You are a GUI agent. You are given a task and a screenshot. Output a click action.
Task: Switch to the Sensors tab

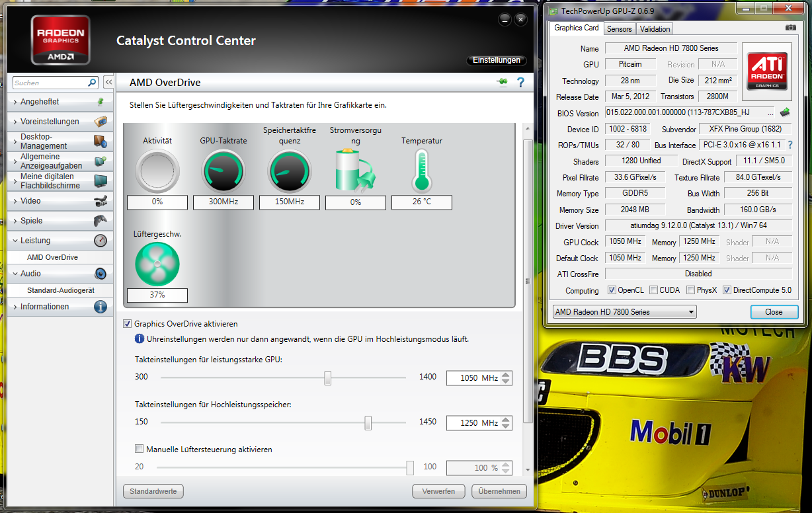click(x=620, y=28)
